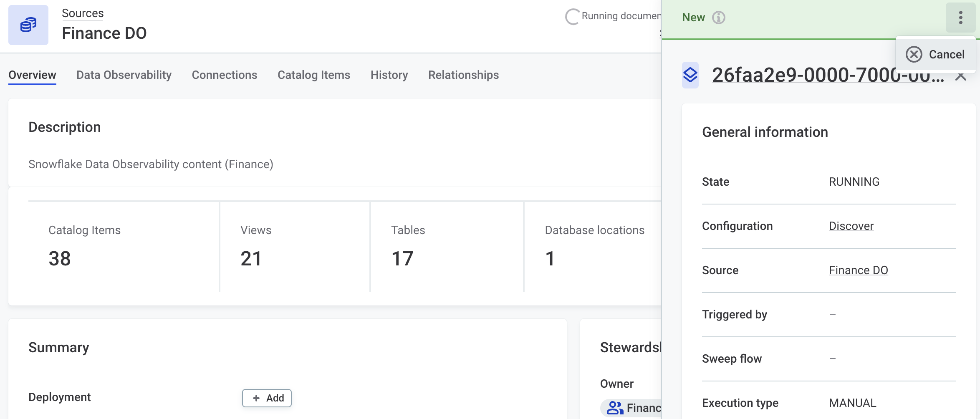Switch to the Data Observability tab
The width and height of the screenshot is (980, 419).
124,75
